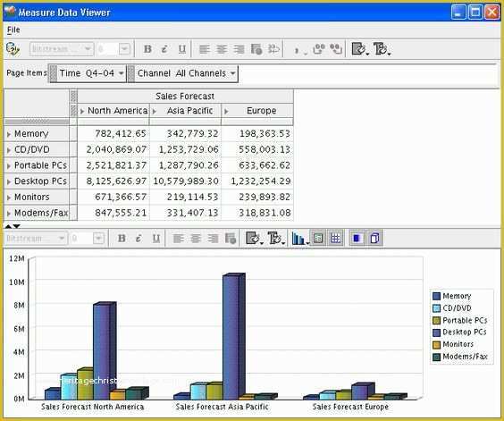Align left in the table toolbar
The width and height of the screenshot is (504, 421).
[x=205, y=49]
